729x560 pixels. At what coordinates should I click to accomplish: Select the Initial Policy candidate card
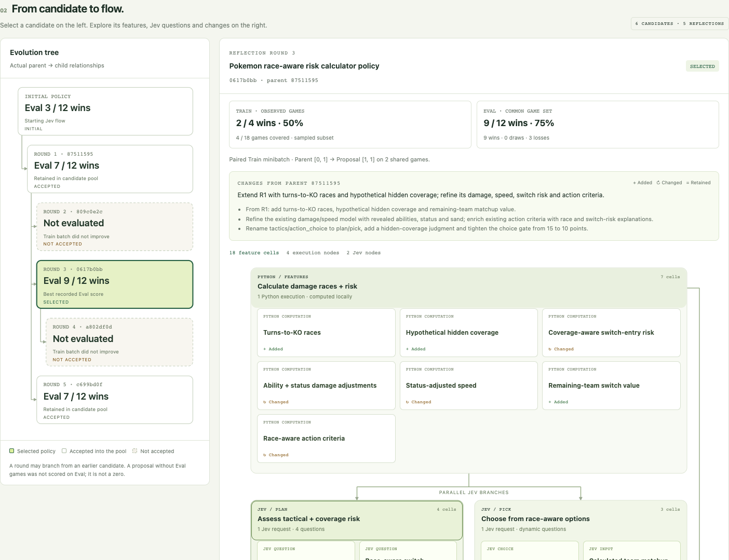pyautogui.click(x=105, y=112)
